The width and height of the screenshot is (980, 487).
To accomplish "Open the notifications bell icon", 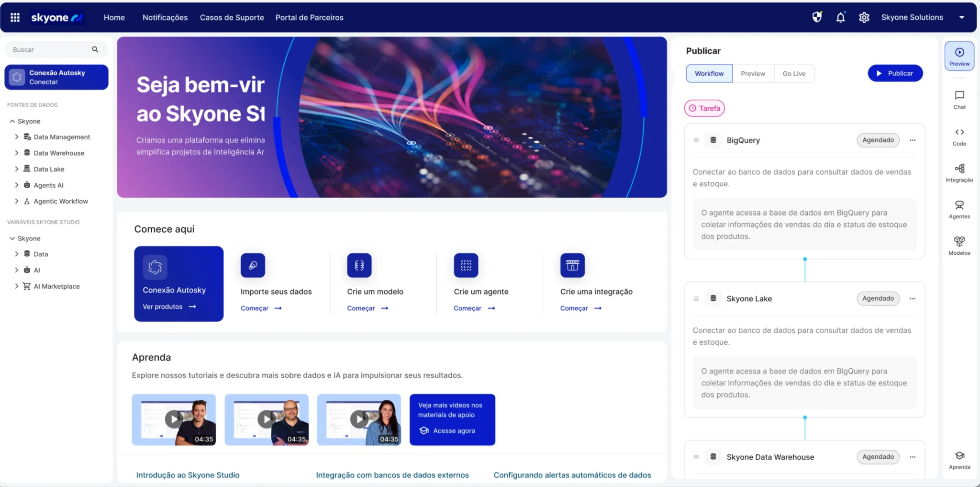I will coord(840,17).
